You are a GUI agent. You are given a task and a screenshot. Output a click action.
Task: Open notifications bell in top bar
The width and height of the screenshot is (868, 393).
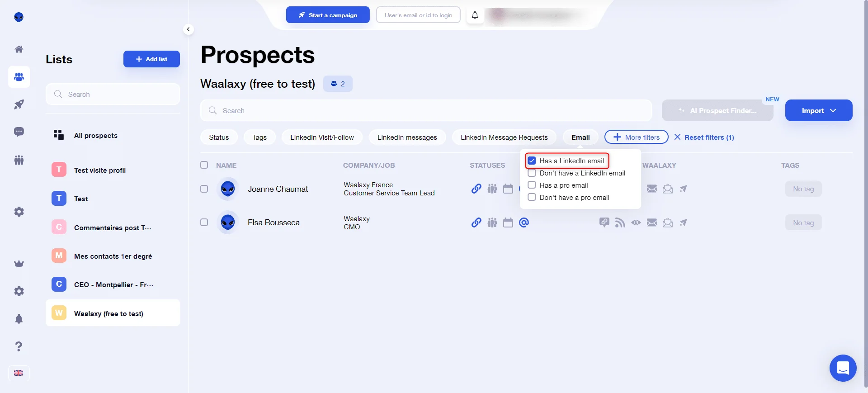pyautogui.click(x=475, y=15)
